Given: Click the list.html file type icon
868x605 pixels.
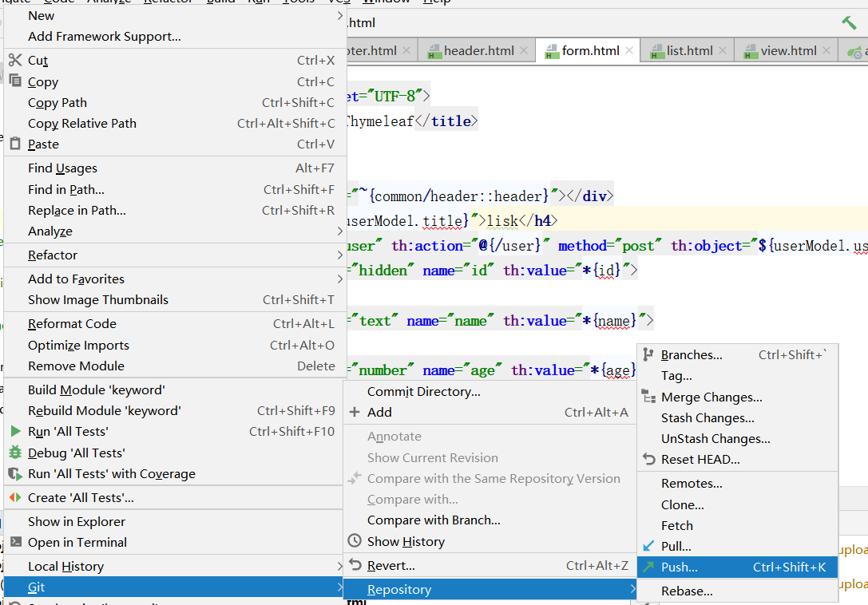Looking at the screenshot, I should coord(656,51).
